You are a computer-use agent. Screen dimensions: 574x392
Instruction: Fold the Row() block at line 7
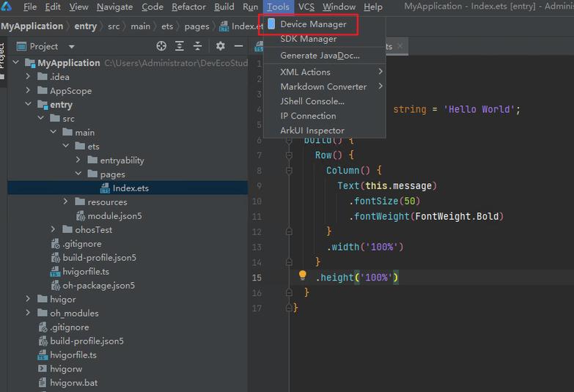tap(289, 155)
